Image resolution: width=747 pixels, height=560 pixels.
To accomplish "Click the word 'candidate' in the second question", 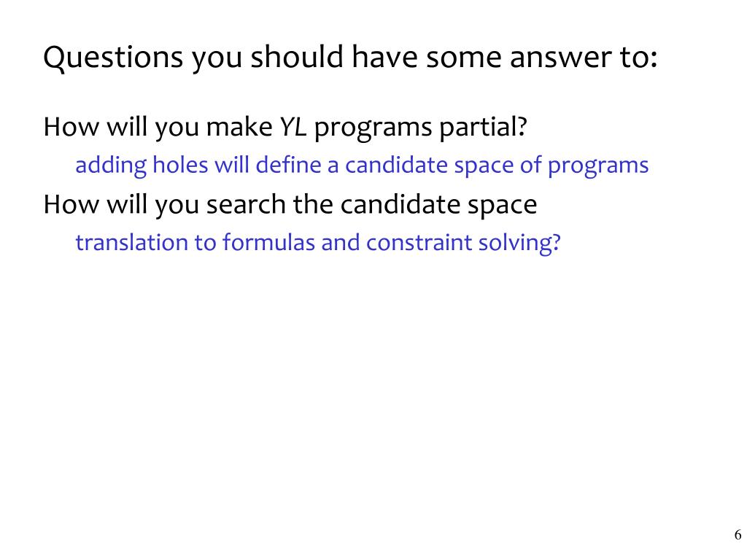I will (400, 205).
